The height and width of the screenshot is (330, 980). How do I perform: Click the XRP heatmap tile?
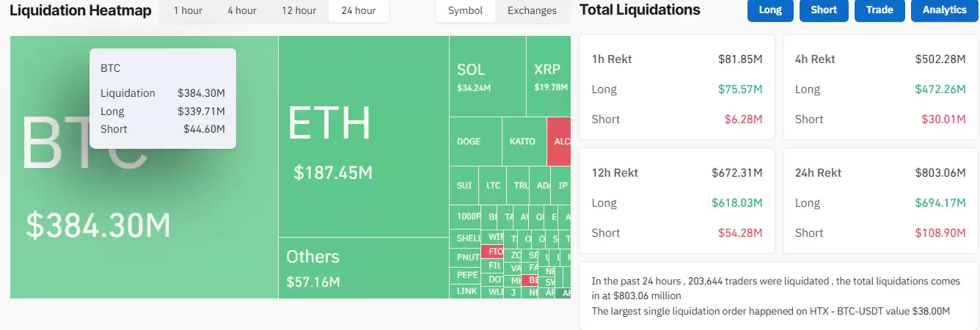click(548, 76)
